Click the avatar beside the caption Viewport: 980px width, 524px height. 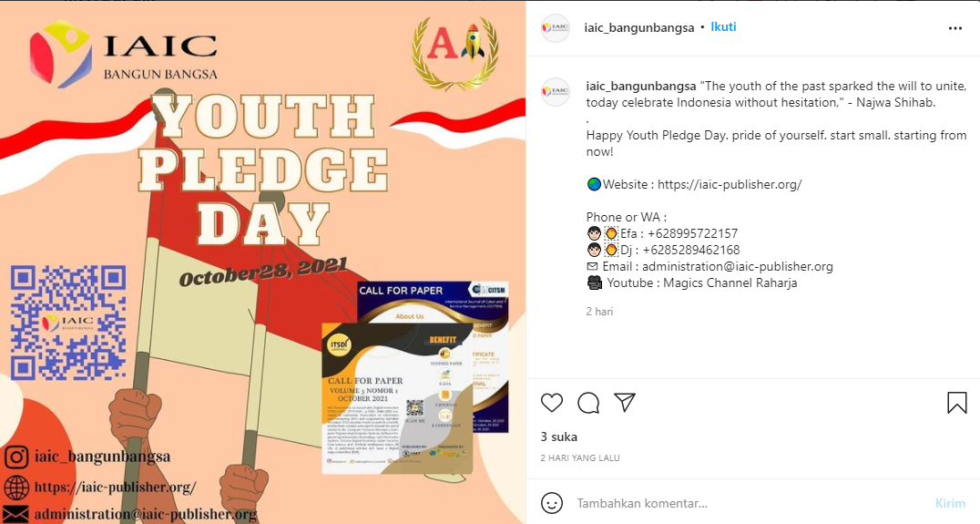tap(556, 91)
